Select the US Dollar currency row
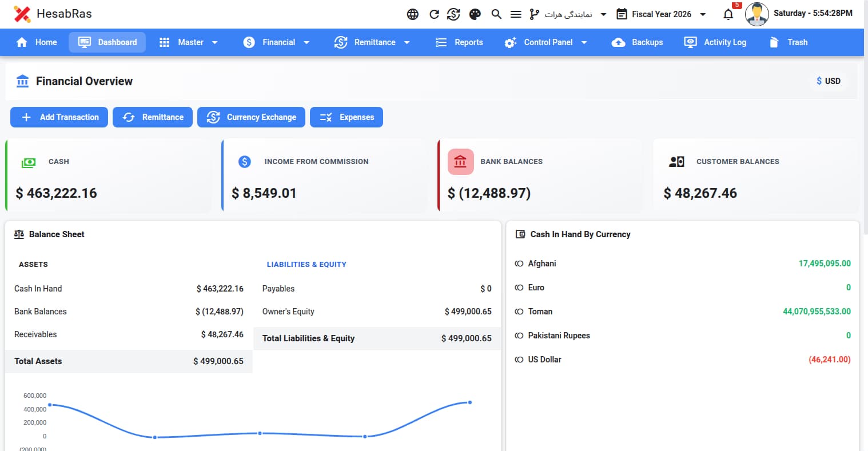 click(x=683, y=360)
